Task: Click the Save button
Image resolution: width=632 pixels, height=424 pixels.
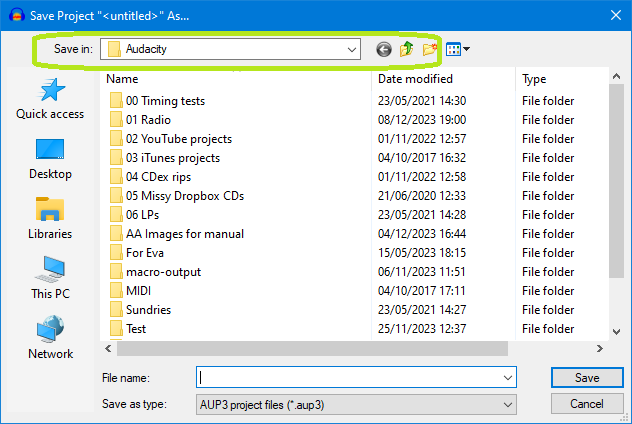Action: [587, 378]
